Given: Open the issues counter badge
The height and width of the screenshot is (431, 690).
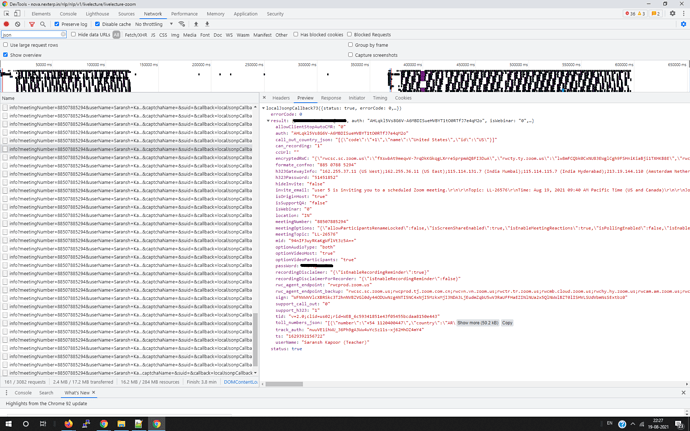Looking at the screenshot, I should (655, 14).
